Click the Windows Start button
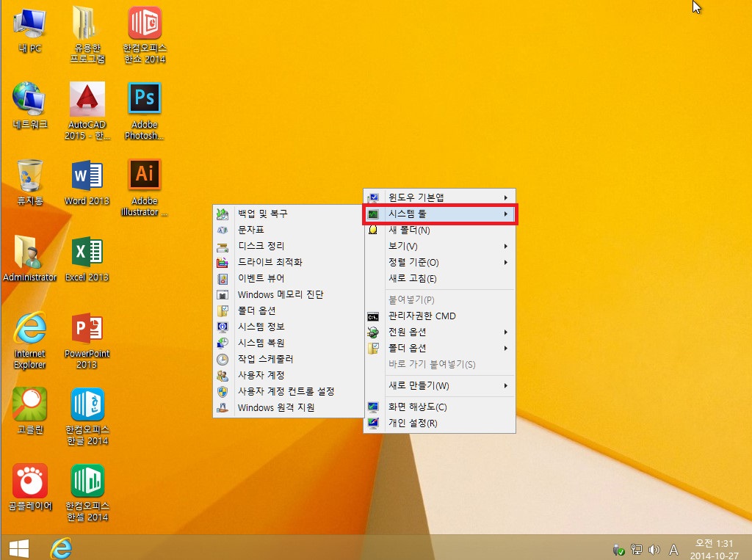The image size is (752, 560). click(19, 548)
